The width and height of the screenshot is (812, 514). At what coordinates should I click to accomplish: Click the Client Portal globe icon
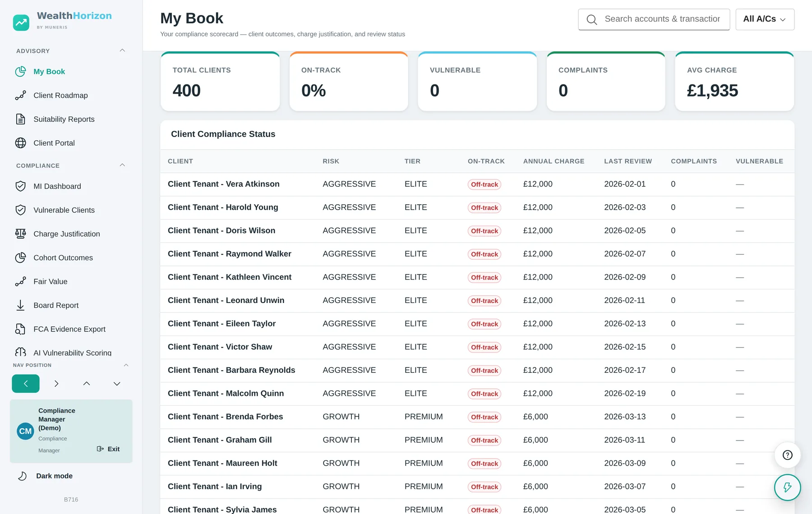pyautogui.click(x=20, y=143)
